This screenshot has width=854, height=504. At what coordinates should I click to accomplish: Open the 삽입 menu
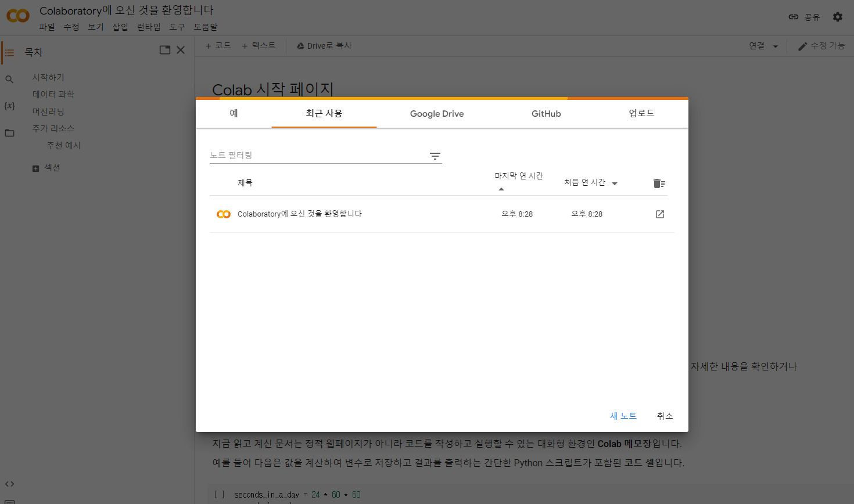coord(120,27)
